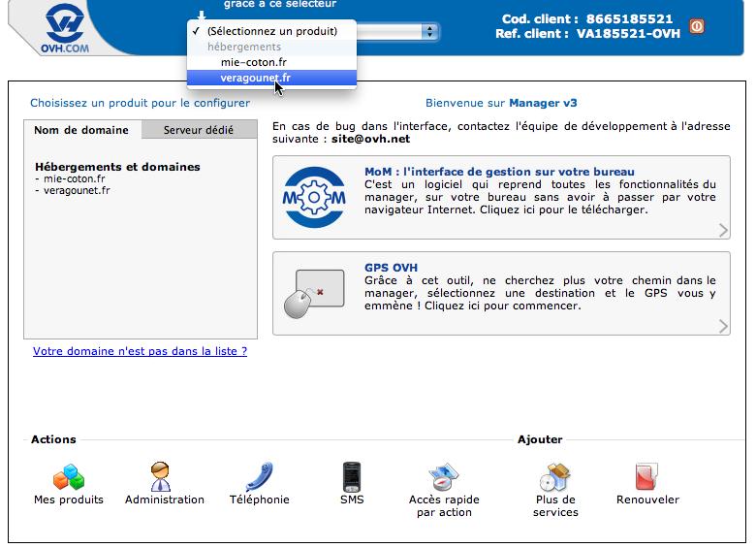Open Mes produits colored cubes icon
The width and height of the screenshot is (756, 548).
(69, 476)
